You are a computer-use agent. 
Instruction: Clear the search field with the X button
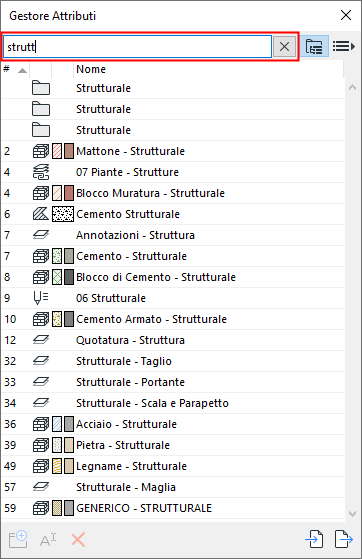tap(284, 46)
